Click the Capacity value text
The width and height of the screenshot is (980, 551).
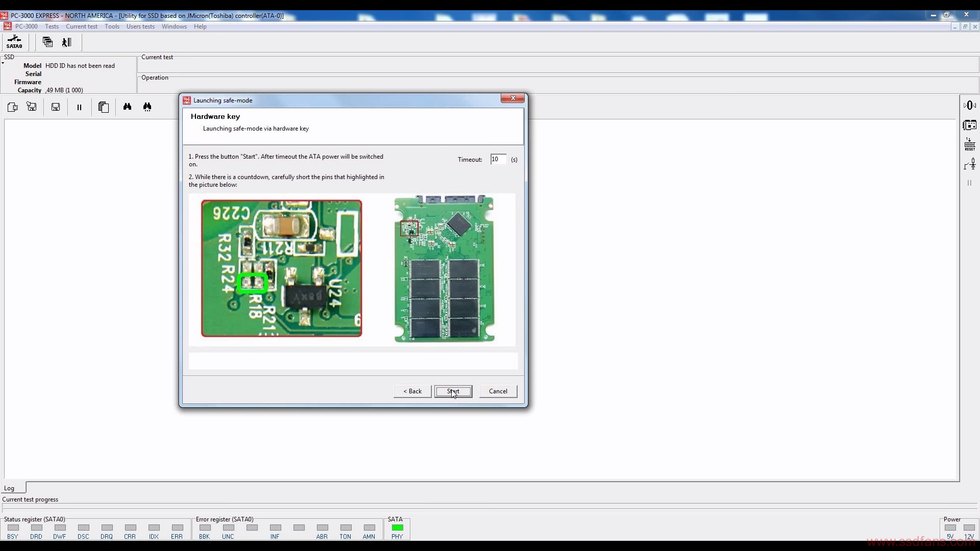point(64,90)
